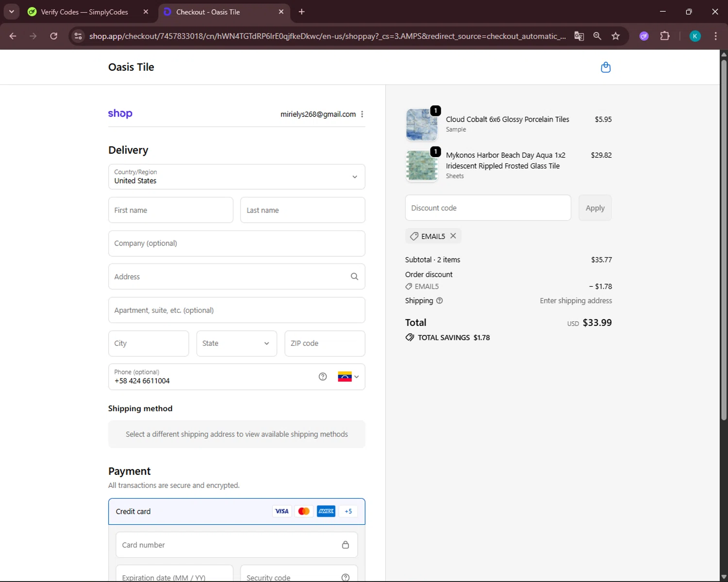728x582 pixels.
Task: Show the +5 more payment methods
Action: point(348,511)
